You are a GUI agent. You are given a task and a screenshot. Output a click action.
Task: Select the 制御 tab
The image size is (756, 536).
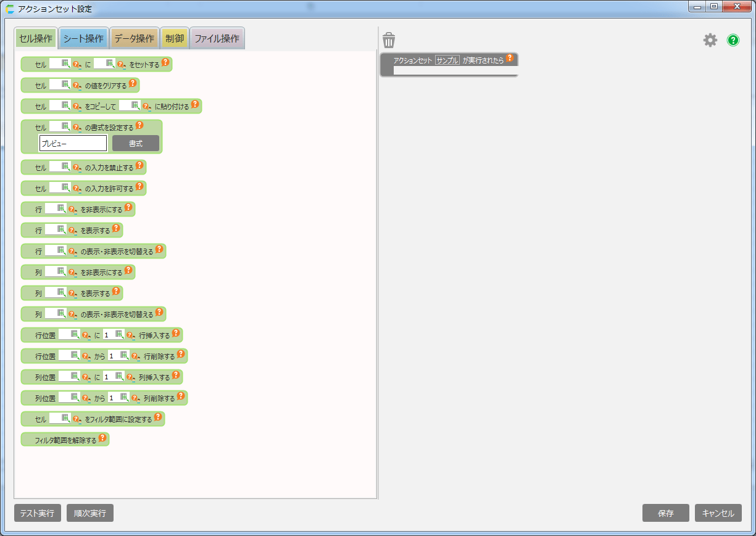[175, 39]
